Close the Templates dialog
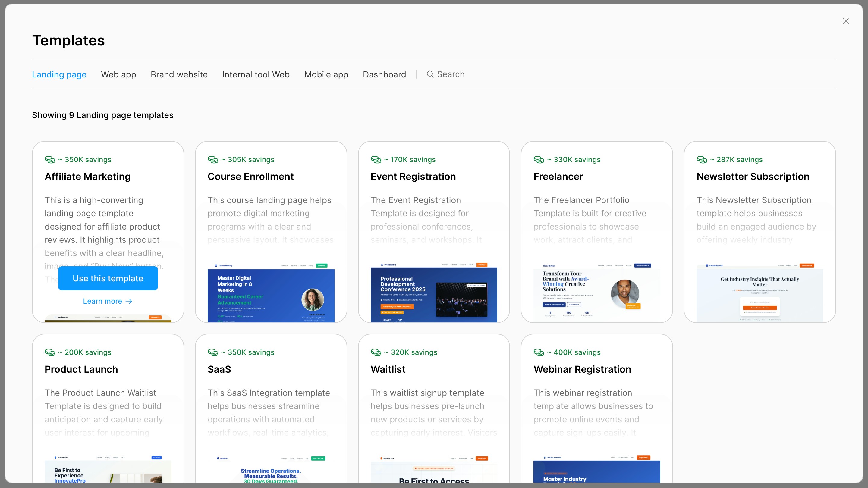Image resolution: width=868 pixels, height=488 pixels. (x=845, y=21)
